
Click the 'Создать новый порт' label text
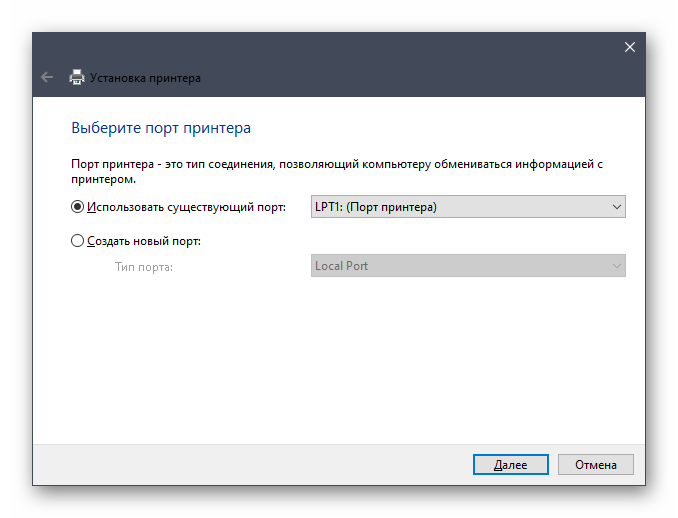144,241
